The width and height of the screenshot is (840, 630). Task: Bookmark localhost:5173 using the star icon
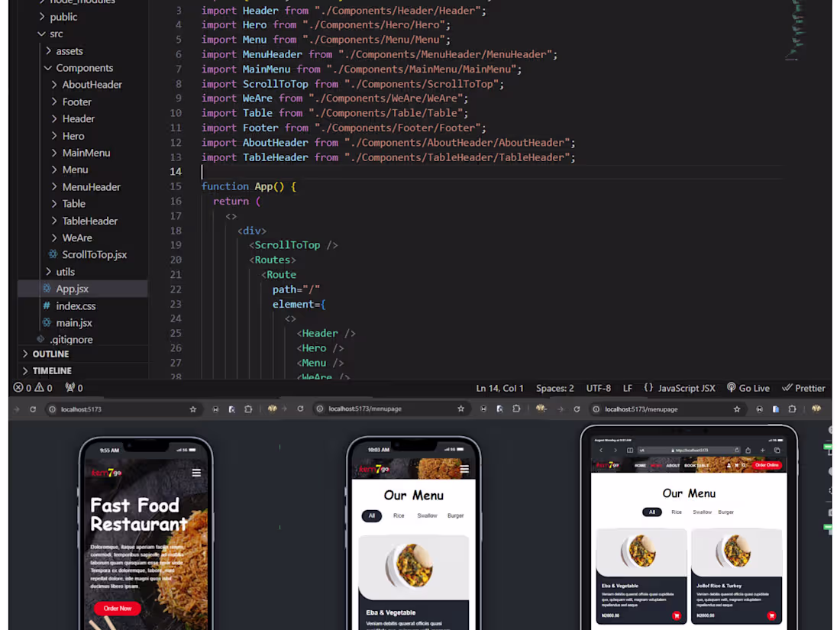click(193, 409)
